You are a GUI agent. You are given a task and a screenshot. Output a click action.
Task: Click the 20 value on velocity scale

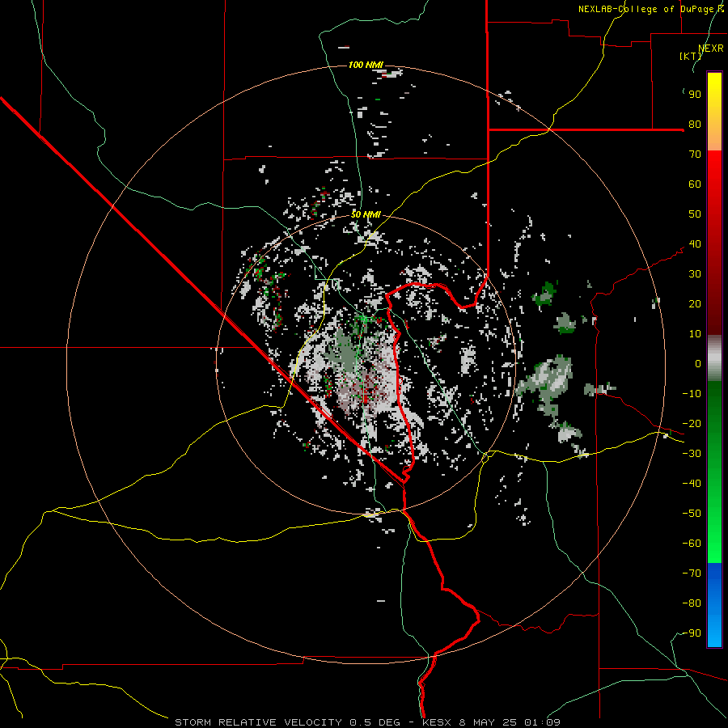click(x=695, y=304)
